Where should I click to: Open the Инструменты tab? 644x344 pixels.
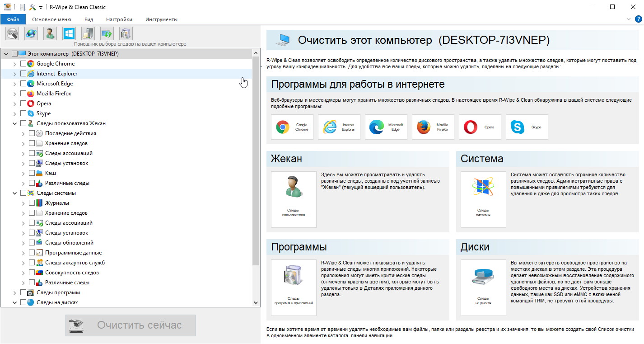pos(161,19)
